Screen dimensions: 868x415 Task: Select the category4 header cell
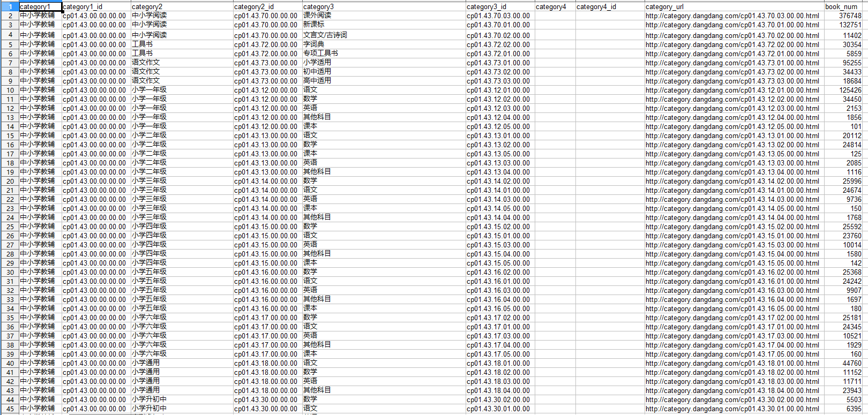(x=555, y=7)
